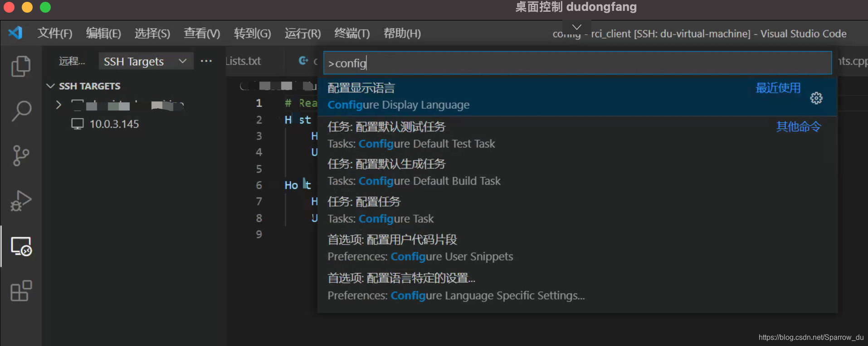The image size is (868, 346).
Task: Expand the first blurred SSH host entry
Action: click(x=58, y=105)
